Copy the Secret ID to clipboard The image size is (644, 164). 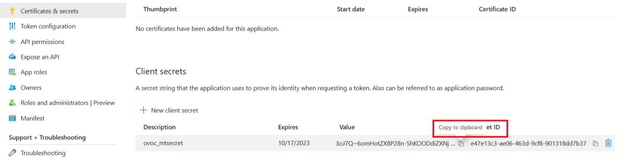click(595, 143)
